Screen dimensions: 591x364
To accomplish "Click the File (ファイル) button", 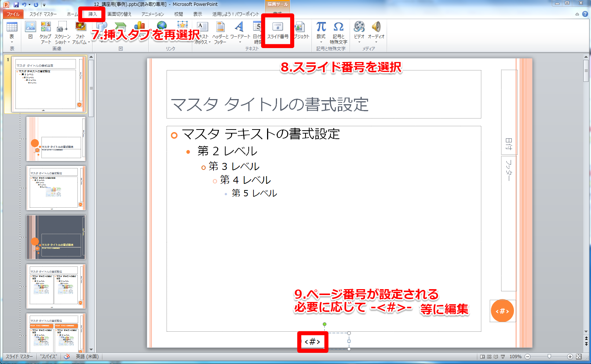I will 13,14.
